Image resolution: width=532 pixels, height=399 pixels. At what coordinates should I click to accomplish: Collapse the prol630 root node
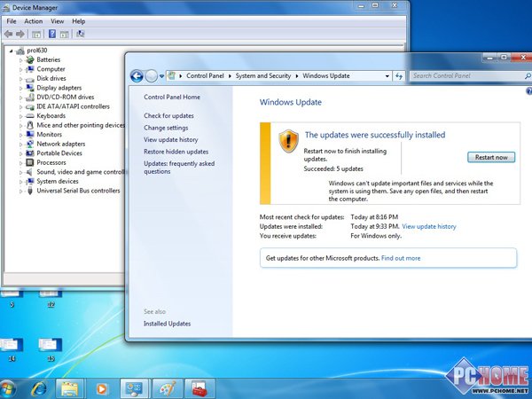12,51
